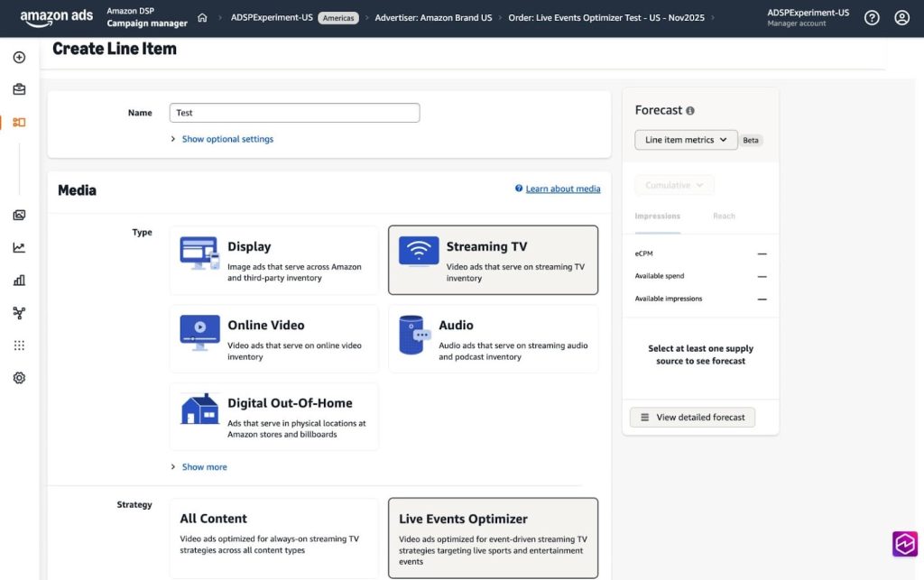Screen dimensions: 924x580
Task: Click the plus create icon in sidebar
Action: 20,57
